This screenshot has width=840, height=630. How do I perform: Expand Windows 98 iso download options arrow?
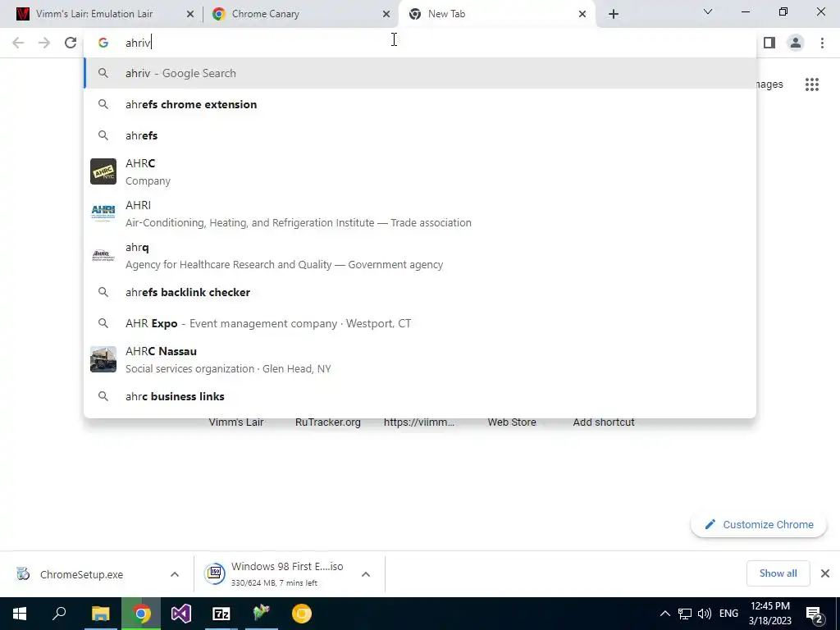[366, 574]
